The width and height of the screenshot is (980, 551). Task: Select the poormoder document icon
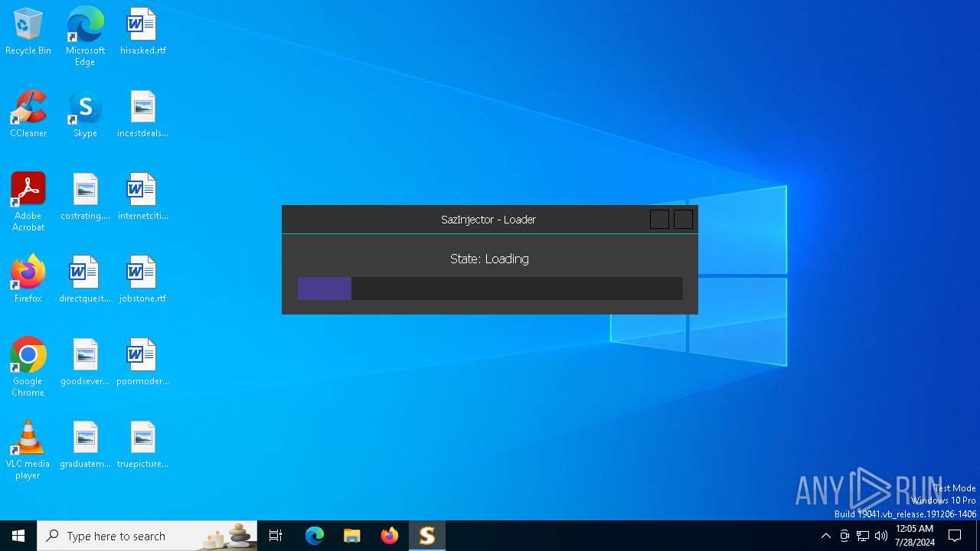(x=142, y=363)
